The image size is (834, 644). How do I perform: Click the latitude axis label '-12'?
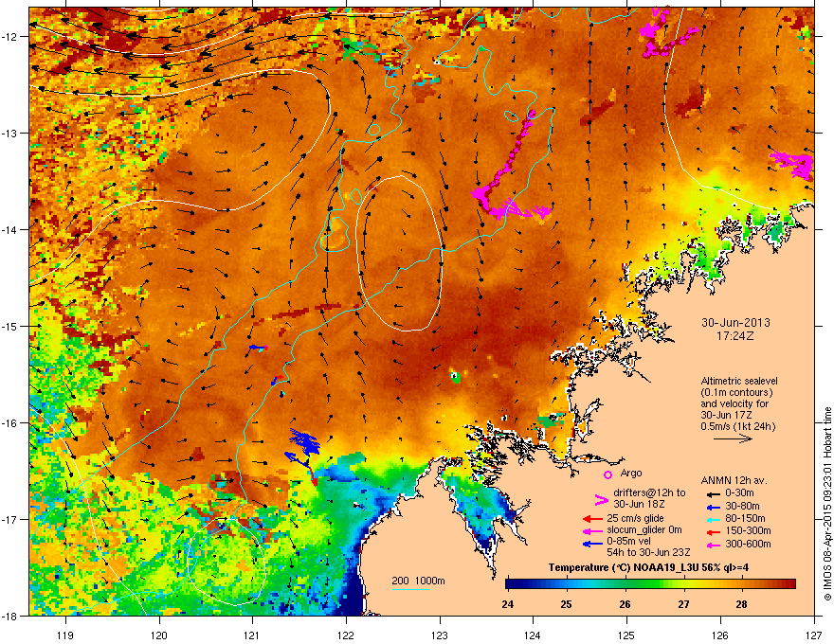[x=9, y=37]
